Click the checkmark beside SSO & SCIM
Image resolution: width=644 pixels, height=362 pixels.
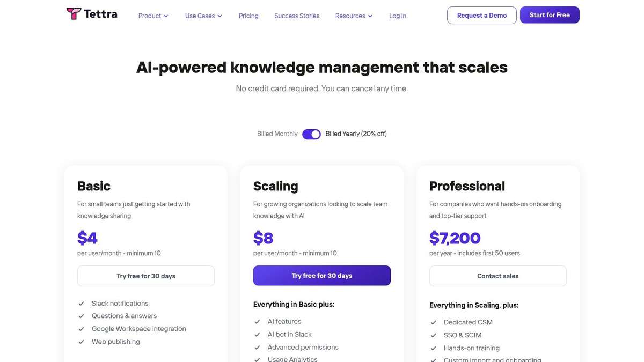pos(433,336)
